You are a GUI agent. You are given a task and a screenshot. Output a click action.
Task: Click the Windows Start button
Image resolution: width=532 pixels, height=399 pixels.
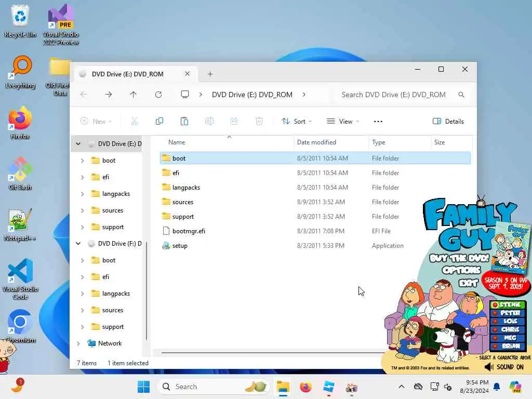coord(143,387)
